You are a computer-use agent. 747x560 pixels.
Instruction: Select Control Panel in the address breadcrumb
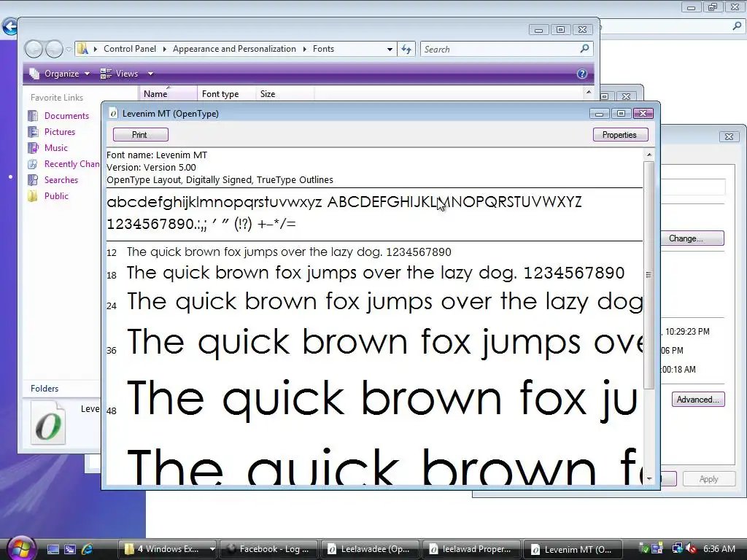tap(130, 49)
